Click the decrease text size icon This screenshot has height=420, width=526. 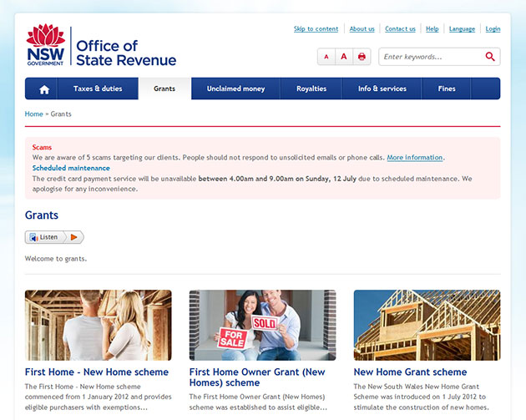(x=326, y=57)
